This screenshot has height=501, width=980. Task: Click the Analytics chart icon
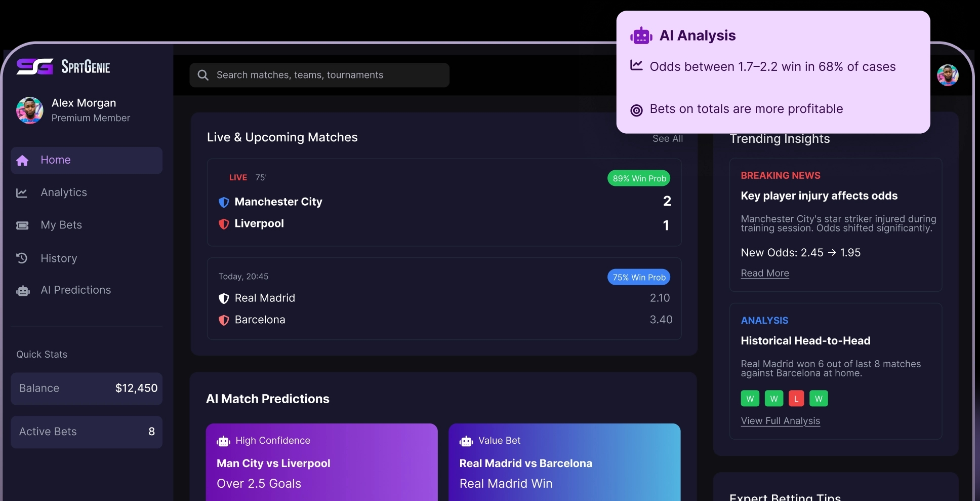22,193
